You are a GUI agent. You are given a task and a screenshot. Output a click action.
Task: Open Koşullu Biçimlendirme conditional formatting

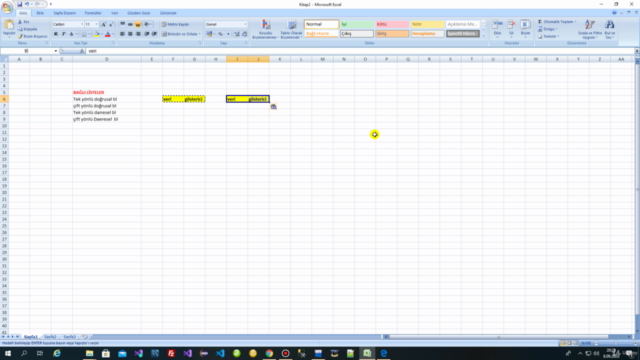point(265,29)
